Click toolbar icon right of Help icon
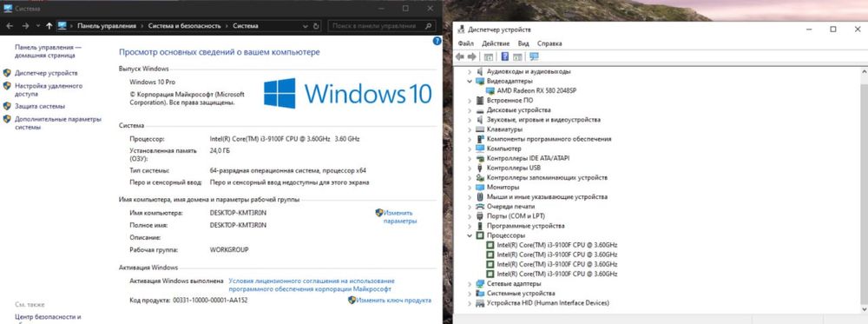This screenshot has height=324, width=868. pyautogui.click(x=517, y=57)
